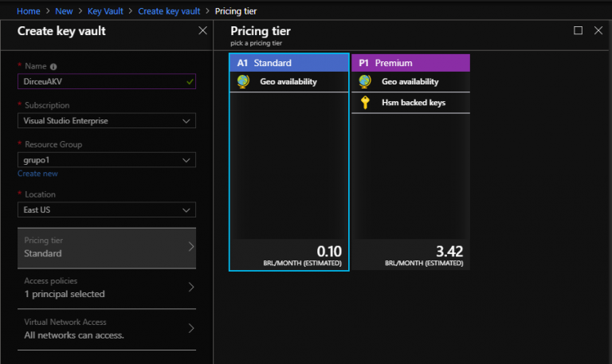Image resolution: width=612 pixels, height=364 pixels.
Task: Go to Home in breadcrumb
Action: (x=29, y=11)
